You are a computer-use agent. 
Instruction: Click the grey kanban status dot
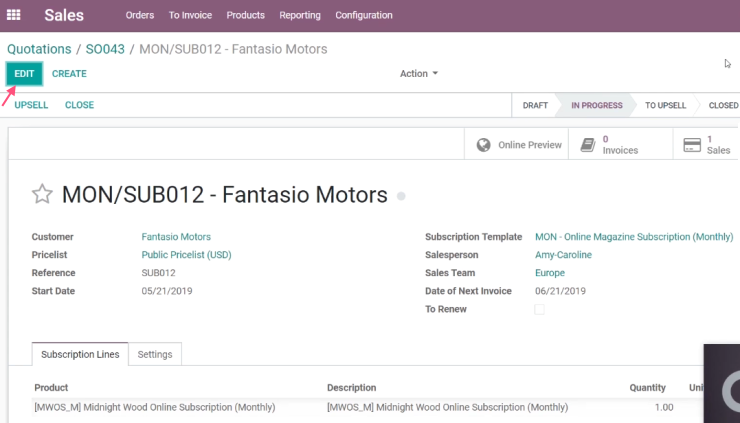[401, 196]
